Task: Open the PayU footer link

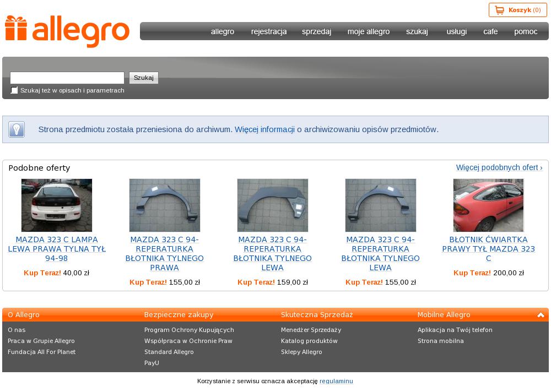Action: click(x=152, y=363)
